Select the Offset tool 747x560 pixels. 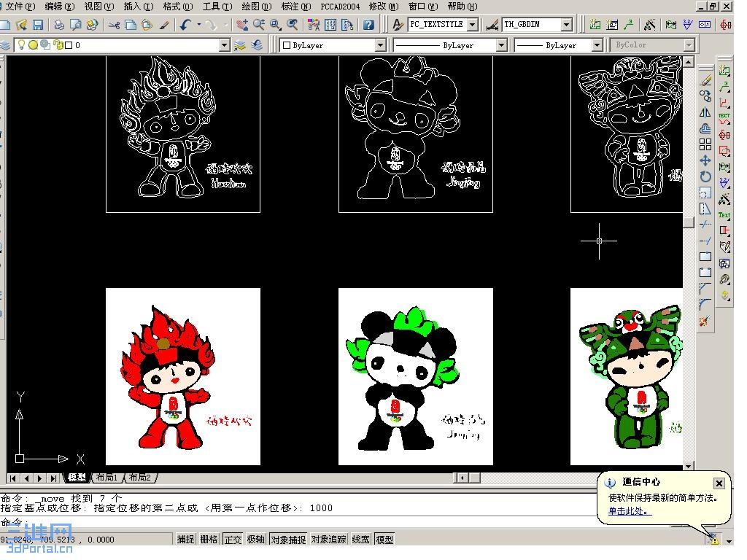[705, 128]
